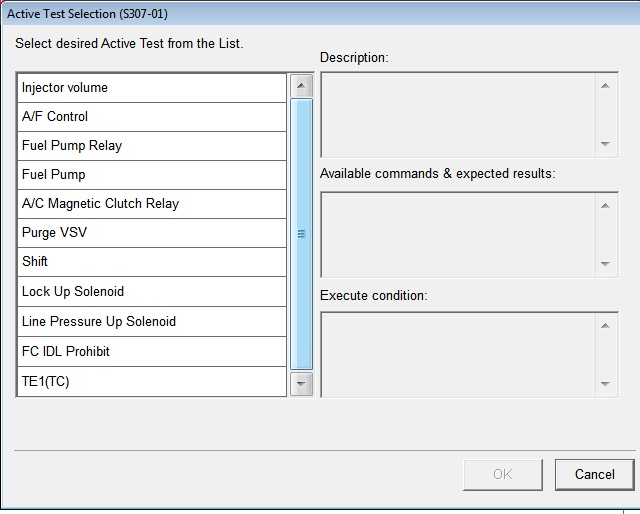Screen dimensions: 640x514
Task: Select the Shift active test
Action: [x=152, y=262]
